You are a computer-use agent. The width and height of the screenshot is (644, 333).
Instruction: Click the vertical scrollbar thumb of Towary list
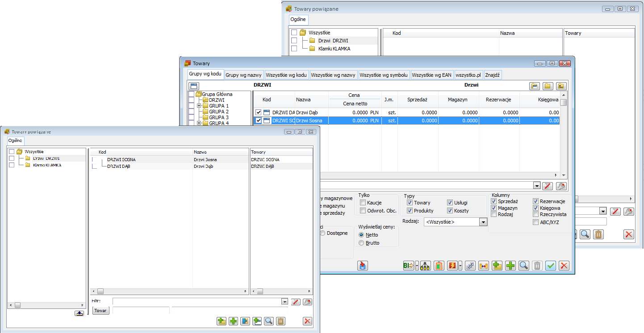tap(564, 102)
